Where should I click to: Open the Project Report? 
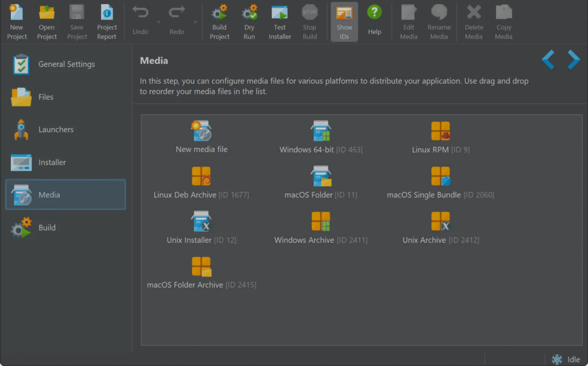[107, 22]
